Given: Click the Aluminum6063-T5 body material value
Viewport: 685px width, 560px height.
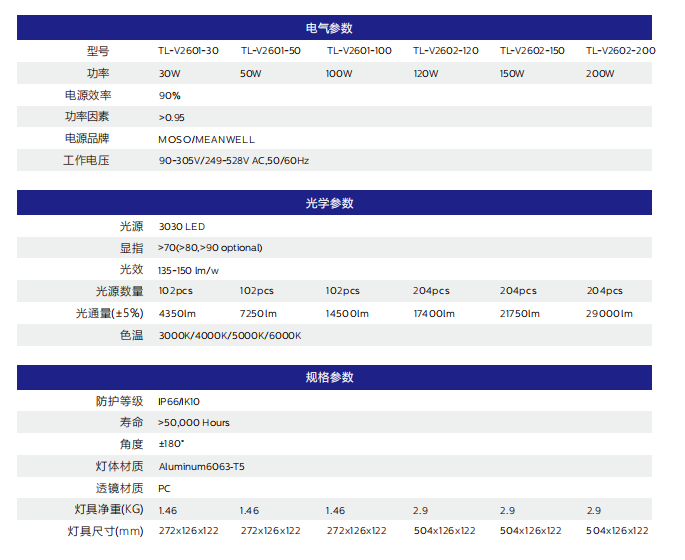Looking at the screenshot, I should point(200,467).
